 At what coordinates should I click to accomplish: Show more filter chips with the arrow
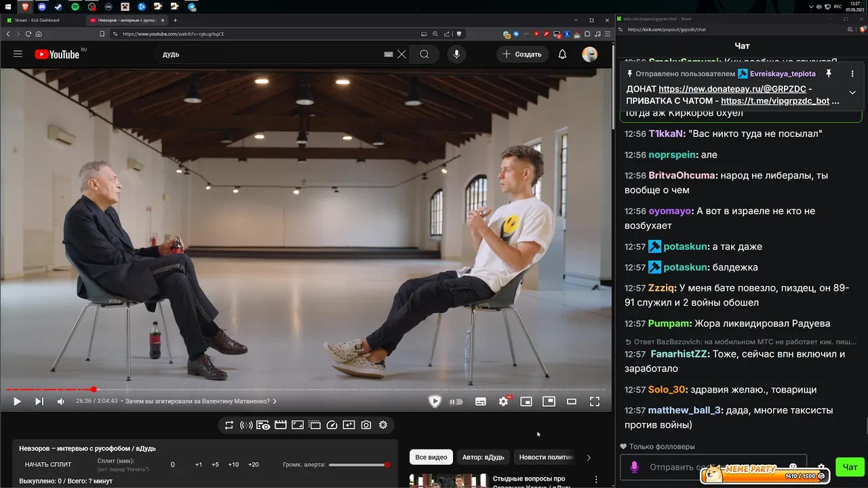point(589,457)
